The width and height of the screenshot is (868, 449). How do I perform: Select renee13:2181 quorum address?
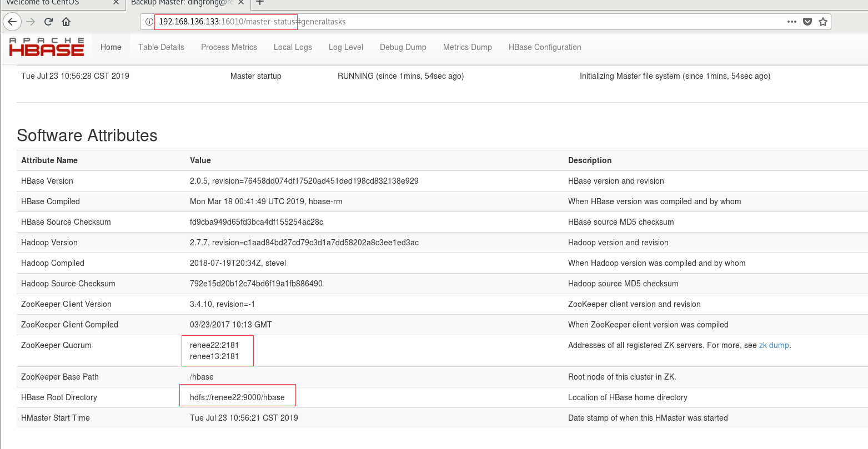[x=214, y=356]
